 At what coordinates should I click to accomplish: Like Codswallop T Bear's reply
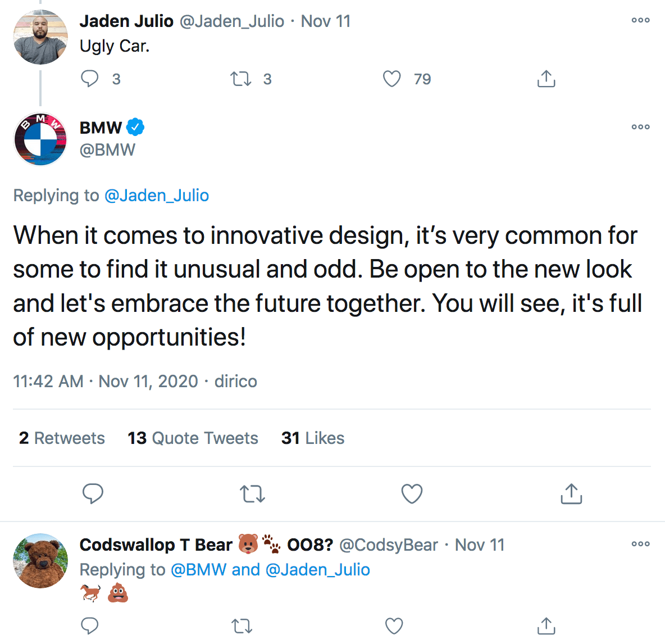point(394,625)
